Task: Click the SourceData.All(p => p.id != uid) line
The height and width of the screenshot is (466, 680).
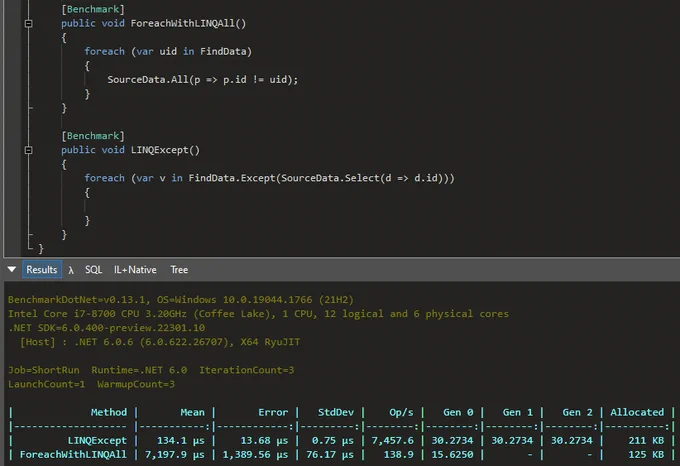Action: click(x=203, y=79)
